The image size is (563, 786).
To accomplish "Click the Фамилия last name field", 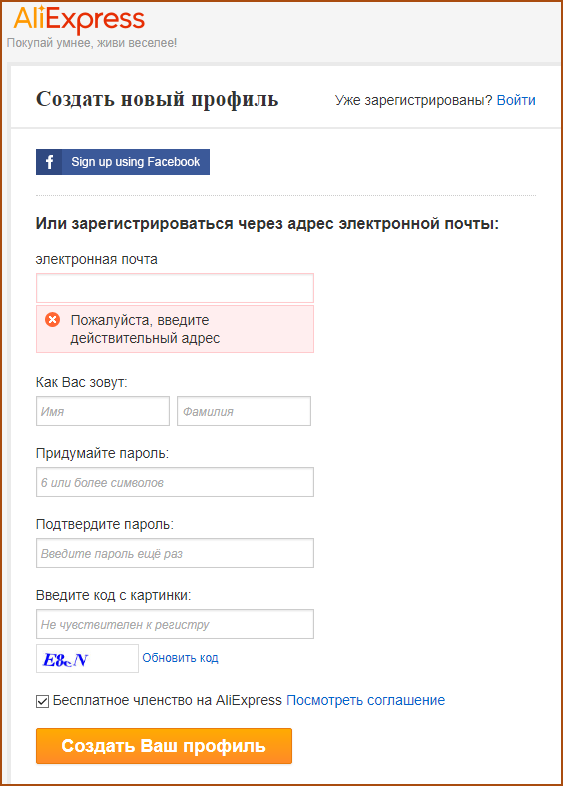I will [x=244, y=411].
